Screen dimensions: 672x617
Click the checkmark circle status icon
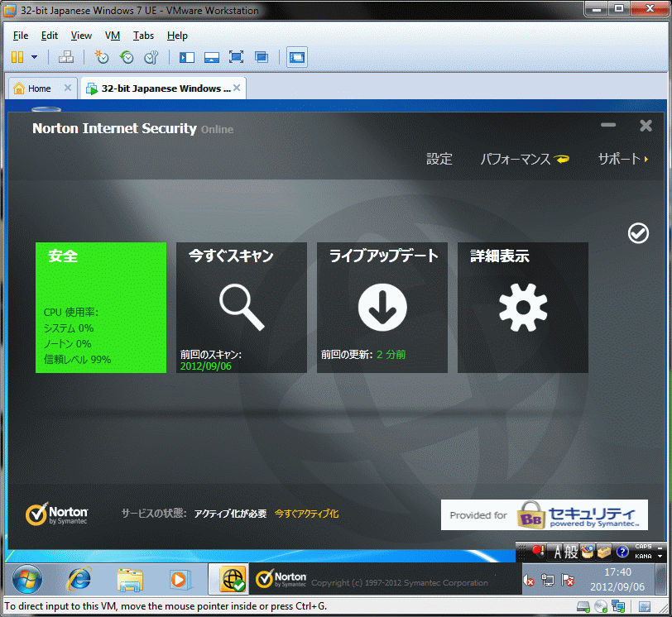[638, 234]
